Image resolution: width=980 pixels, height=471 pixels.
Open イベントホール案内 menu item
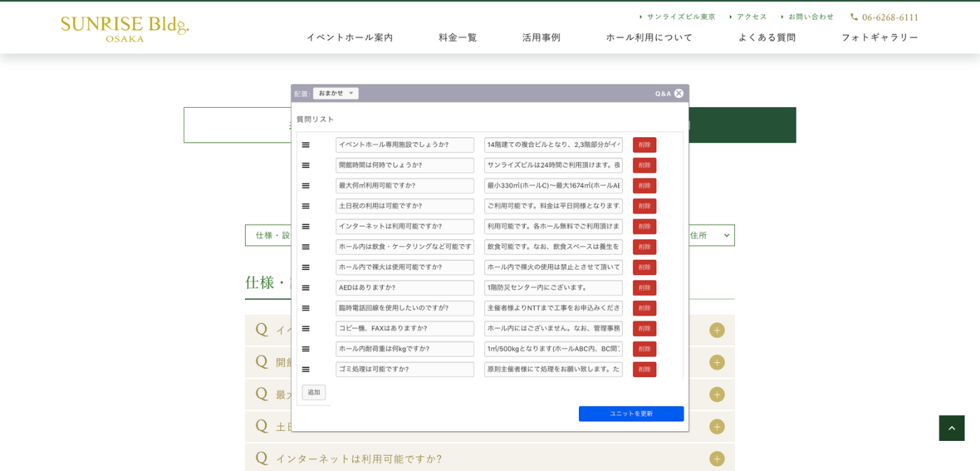point(349,37)
